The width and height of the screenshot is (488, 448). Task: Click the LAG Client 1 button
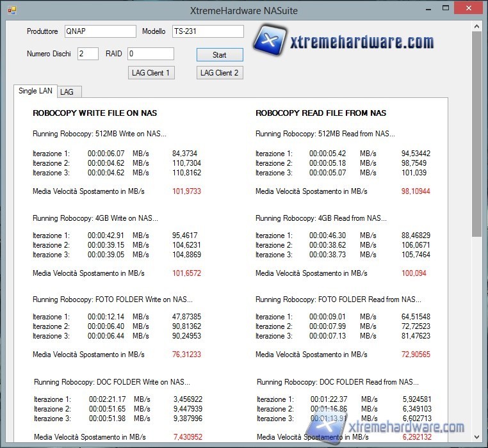(x=150, y=73)
